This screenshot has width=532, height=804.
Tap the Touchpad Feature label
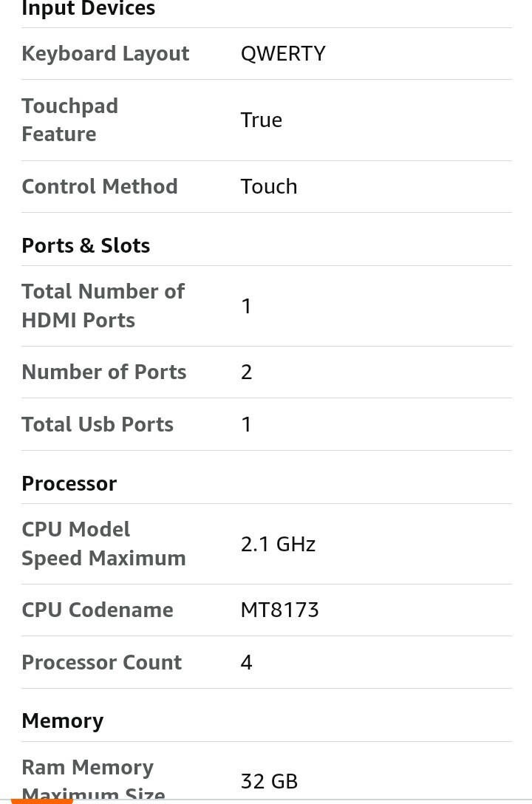coord(69,120)
